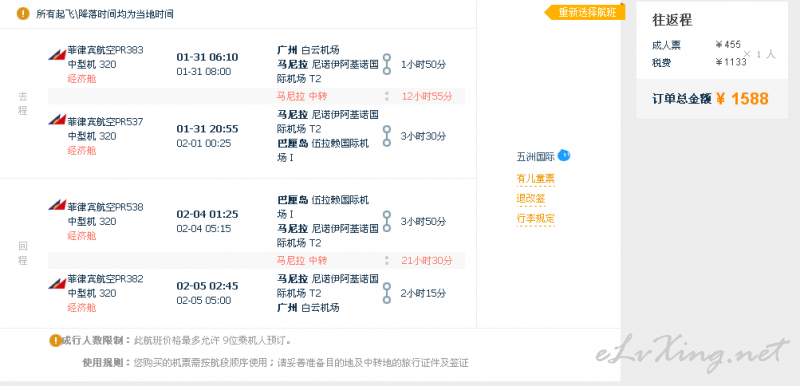Image resolution: width=800 pixels, height=386 pixels.
Task: Click the flight duration 1小时50分
Action: (423, 65)
